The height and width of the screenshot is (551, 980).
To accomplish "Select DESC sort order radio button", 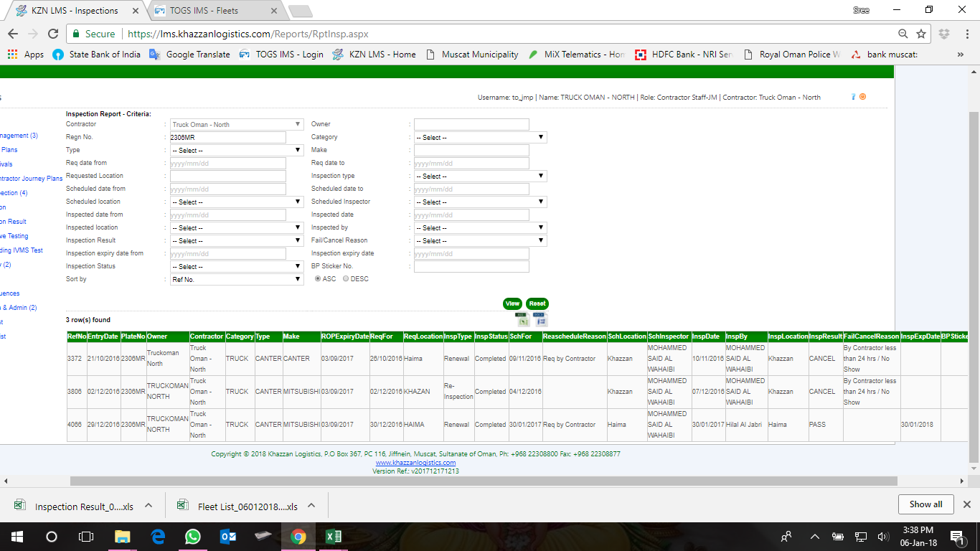I will (347, 279).
